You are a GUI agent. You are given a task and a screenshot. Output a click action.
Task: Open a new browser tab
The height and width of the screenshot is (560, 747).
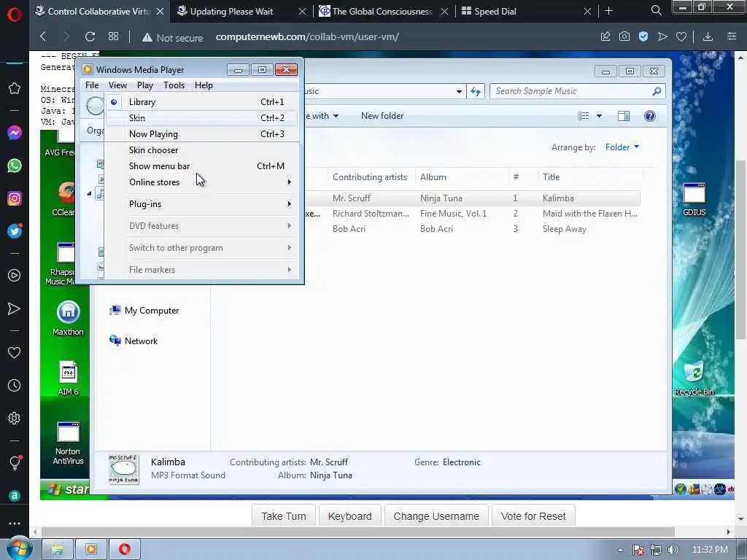[x=608, y=10]
